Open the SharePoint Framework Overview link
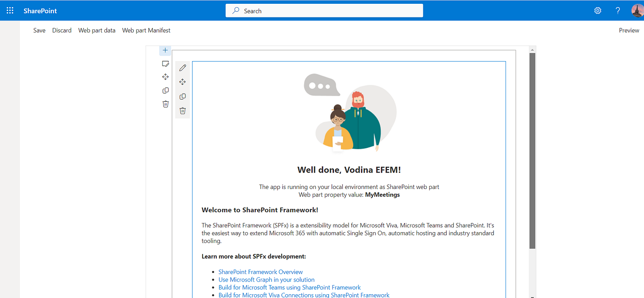This screenshot has width=644, height=298. pos(260,271)
